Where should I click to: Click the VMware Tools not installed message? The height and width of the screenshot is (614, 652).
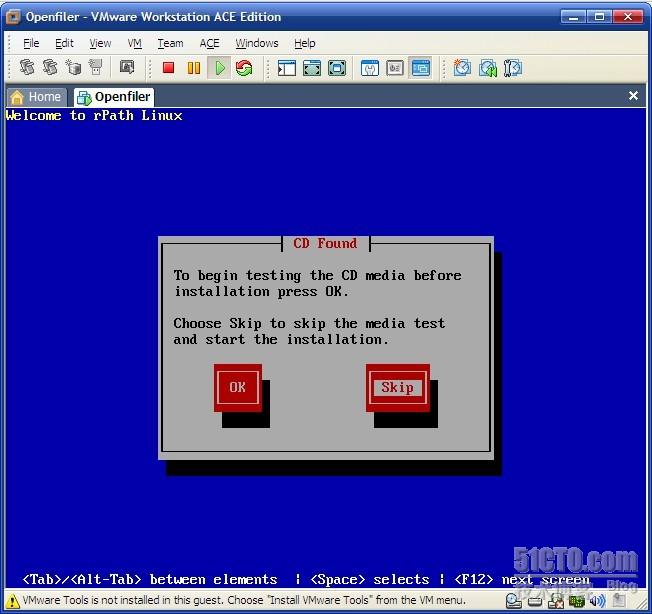pyautogui.click(x=244, y=600)
